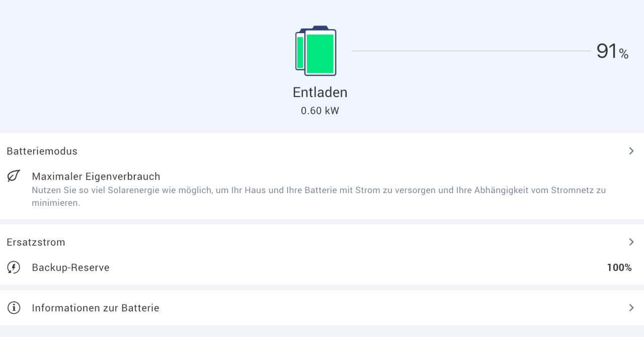Screen dimensions: 644x337
Task: Open Informationen zur Batterie
Action: 96,308
